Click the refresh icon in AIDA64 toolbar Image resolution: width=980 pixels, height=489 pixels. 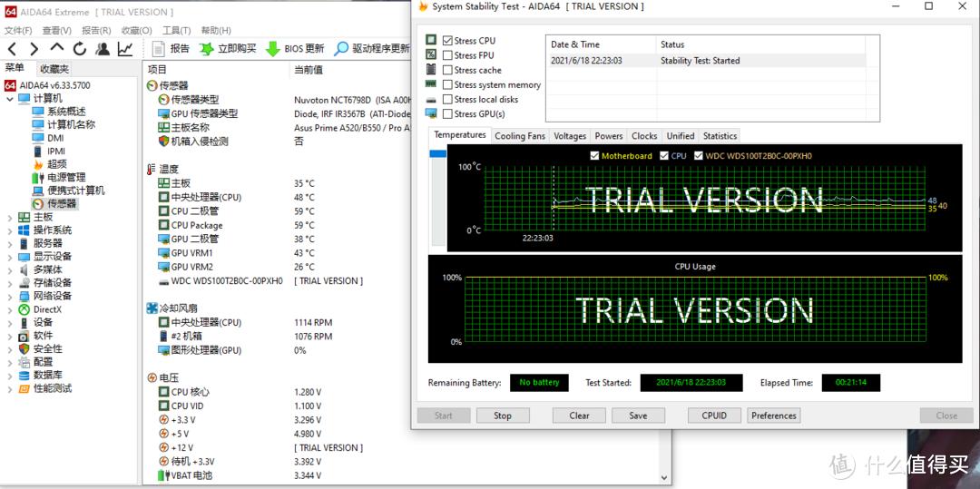point(80,49)
